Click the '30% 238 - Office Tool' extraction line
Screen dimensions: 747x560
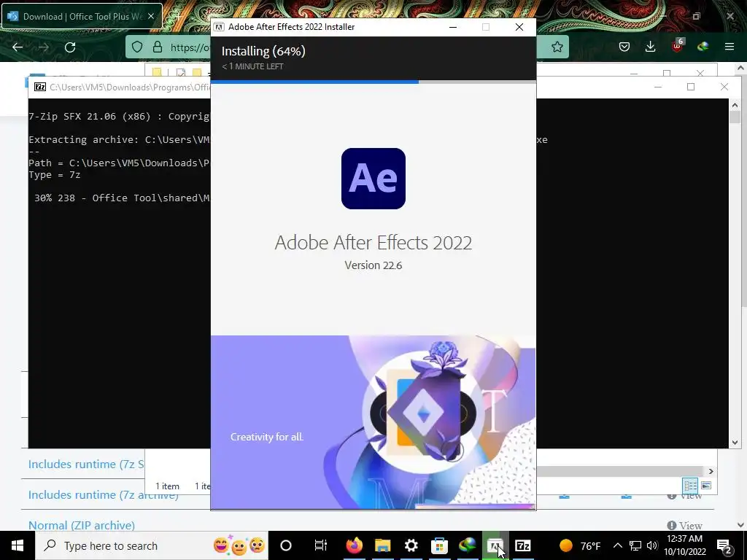click(122, 198)
